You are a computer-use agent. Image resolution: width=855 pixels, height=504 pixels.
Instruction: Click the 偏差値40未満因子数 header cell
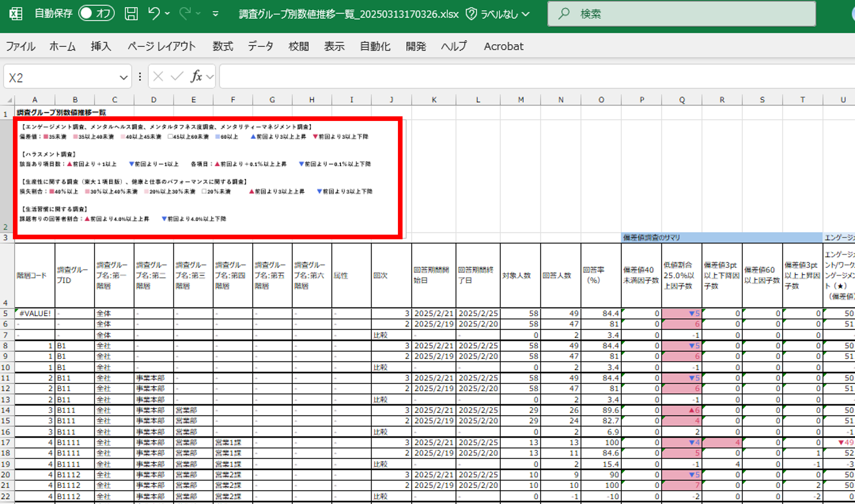(x=641, y=275)
